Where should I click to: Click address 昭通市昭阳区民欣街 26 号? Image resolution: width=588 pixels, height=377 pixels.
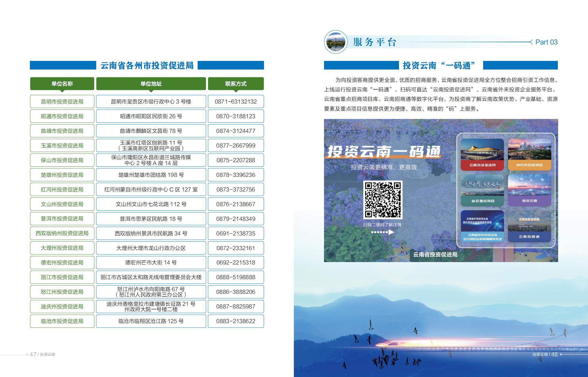(x=151, y=116)
